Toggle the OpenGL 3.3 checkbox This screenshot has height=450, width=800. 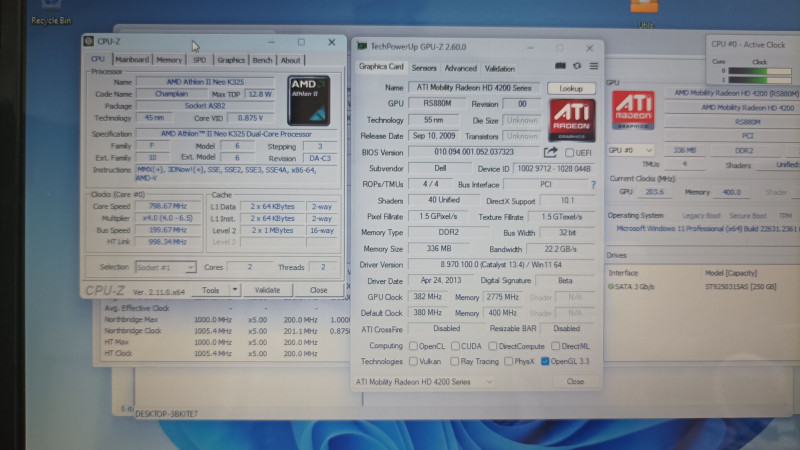(x=545, y=361)
